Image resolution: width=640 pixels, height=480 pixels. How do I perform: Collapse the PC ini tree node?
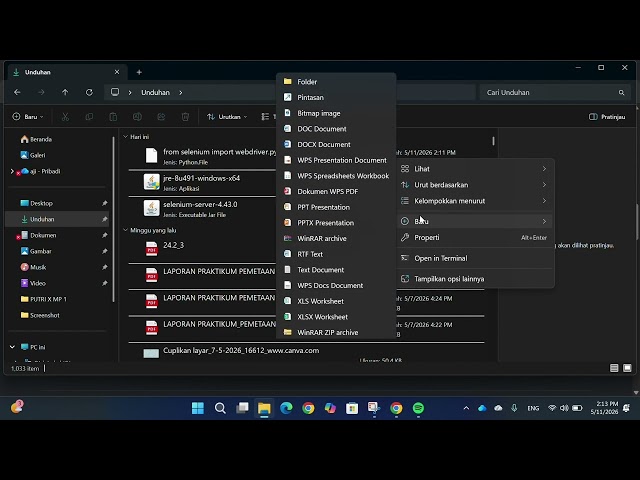coord(12,347)
